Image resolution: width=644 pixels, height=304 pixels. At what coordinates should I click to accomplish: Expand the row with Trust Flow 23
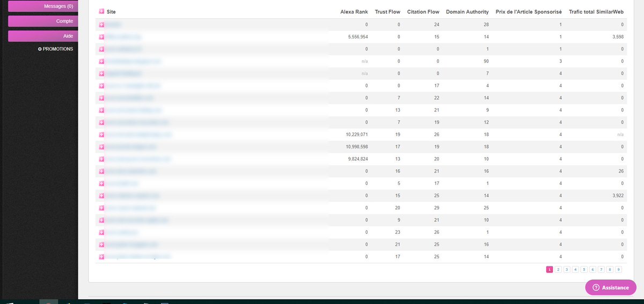tap(101, 233)
